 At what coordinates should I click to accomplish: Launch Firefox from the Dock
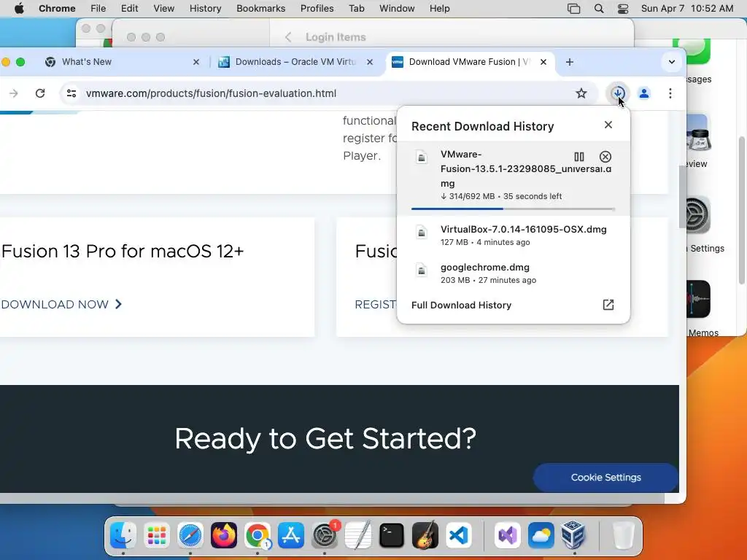pyautogui.click(x=223, y=535)
